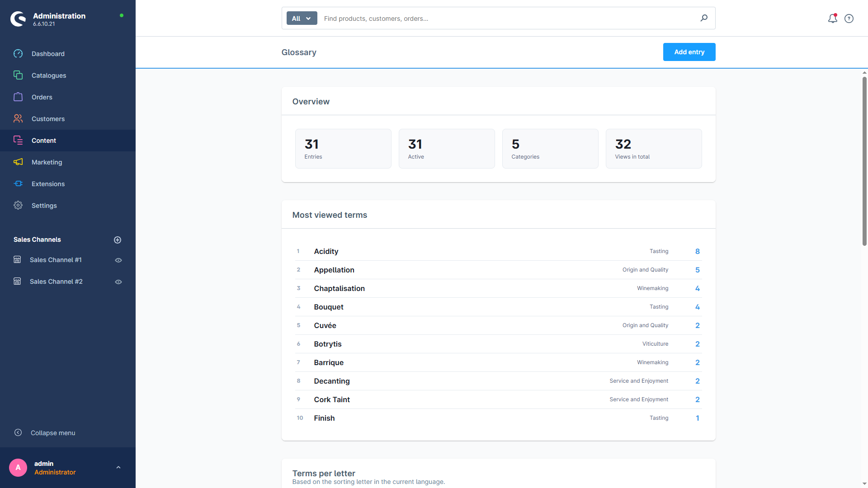Open the All search-scope dropdown

pos(302,19)
